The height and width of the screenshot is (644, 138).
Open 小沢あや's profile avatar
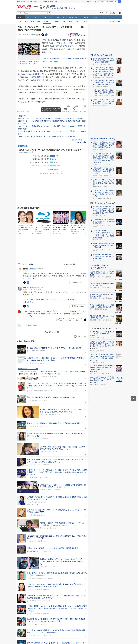click(x=20, y=289)
